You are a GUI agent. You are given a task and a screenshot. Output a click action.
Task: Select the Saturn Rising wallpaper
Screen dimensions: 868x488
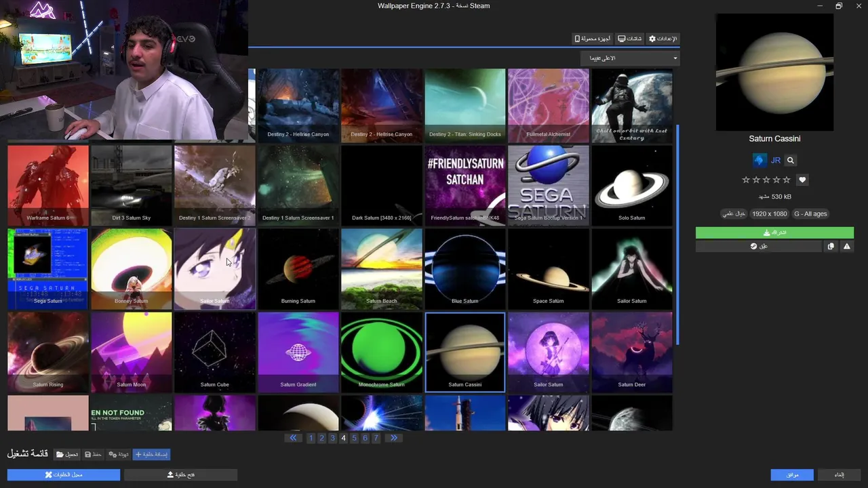(47, 352)
